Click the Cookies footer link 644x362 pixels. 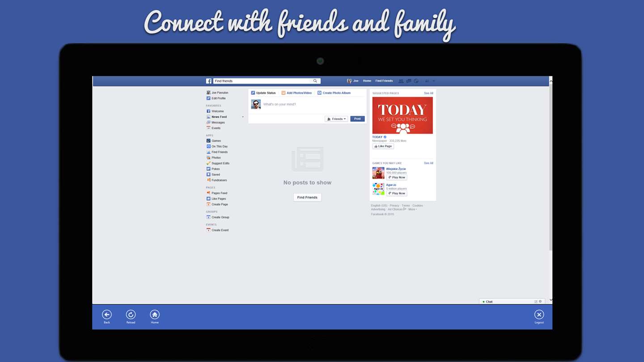pos(418,206)
